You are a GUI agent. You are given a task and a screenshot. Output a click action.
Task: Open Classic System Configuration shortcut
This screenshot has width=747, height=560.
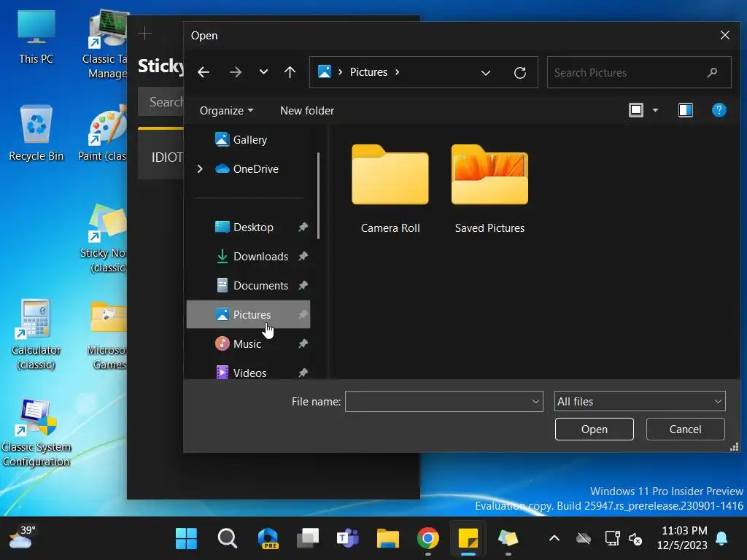coord(36,433)
